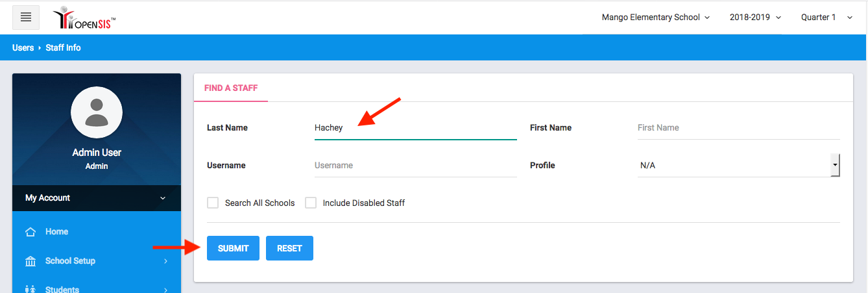Open the 2018-2019 school year dropdown
The height and width of the screenshot is (293, 868).
[755, 18]
